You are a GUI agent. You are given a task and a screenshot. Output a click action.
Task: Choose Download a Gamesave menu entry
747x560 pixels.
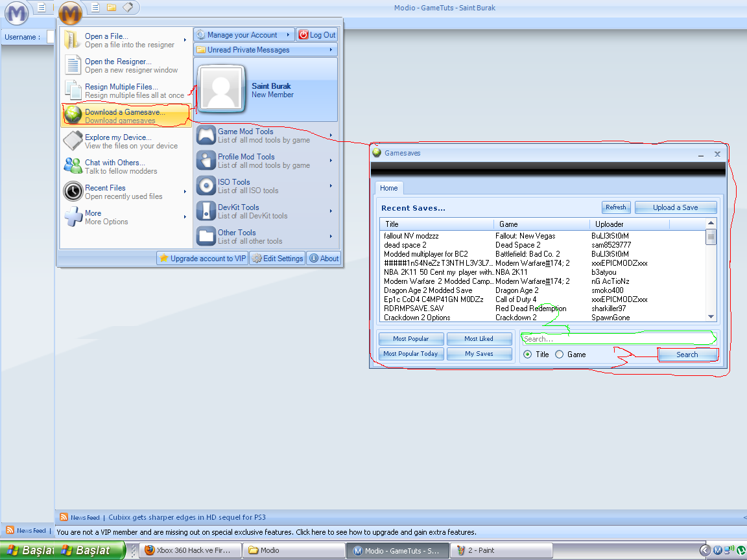(x=126, y=116)
